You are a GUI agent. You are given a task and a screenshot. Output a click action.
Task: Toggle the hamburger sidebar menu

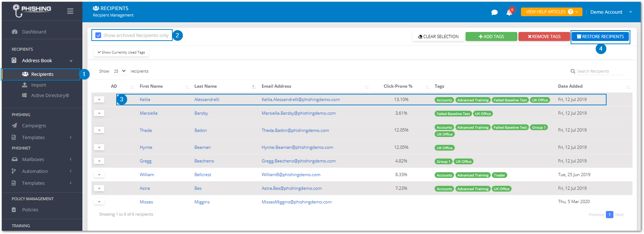[x=70, y=11]
